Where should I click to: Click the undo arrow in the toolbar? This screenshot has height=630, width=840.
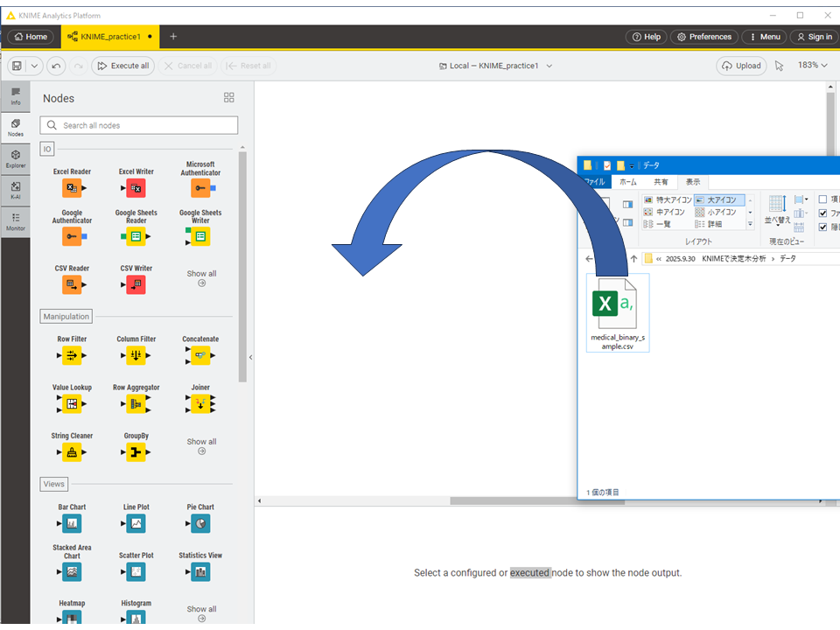[56, 66]
